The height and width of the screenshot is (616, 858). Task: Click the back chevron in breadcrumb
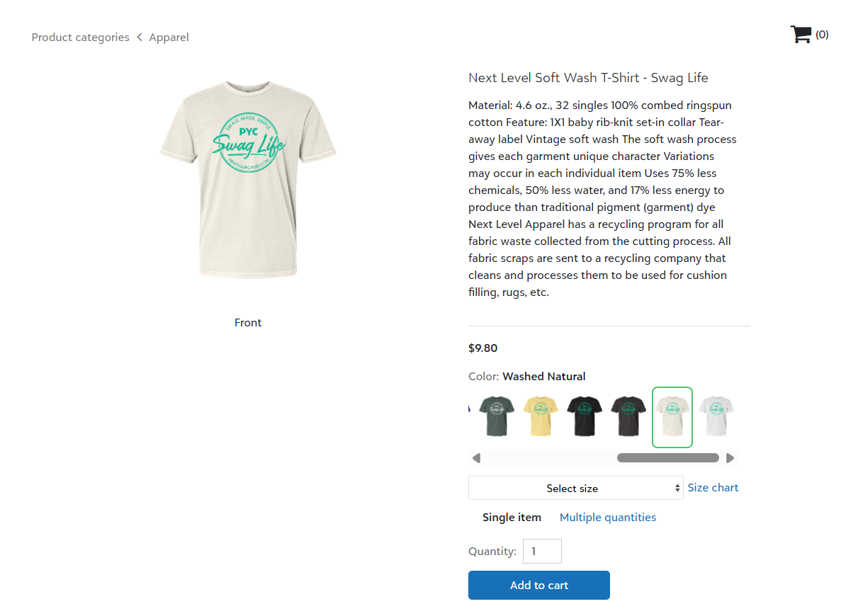[x=140, y=37]
